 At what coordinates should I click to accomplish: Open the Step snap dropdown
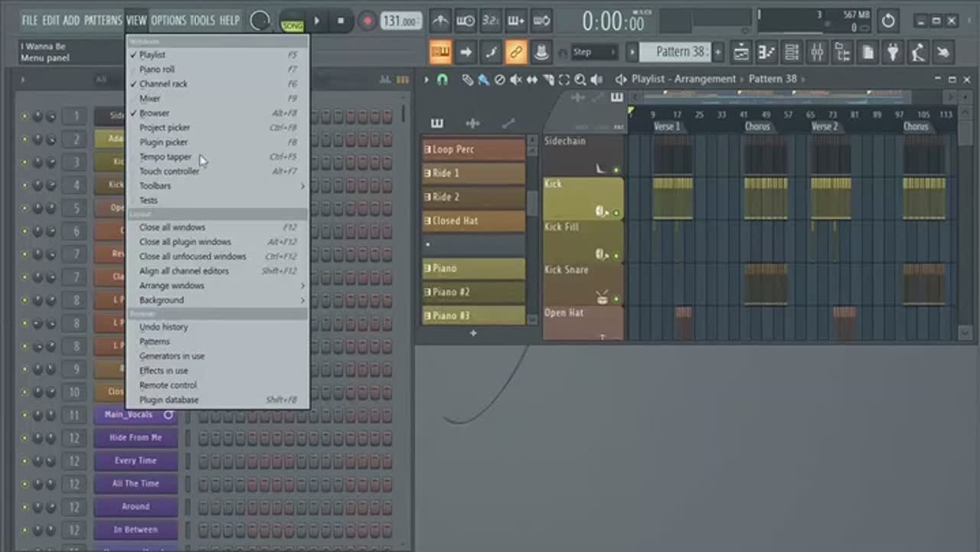[x=594, y=52]
